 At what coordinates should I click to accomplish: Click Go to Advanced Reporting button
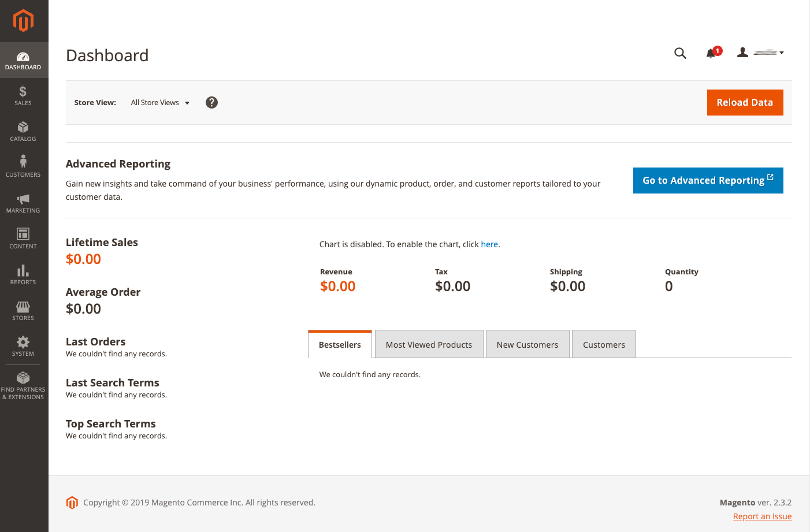pos(708,180)
